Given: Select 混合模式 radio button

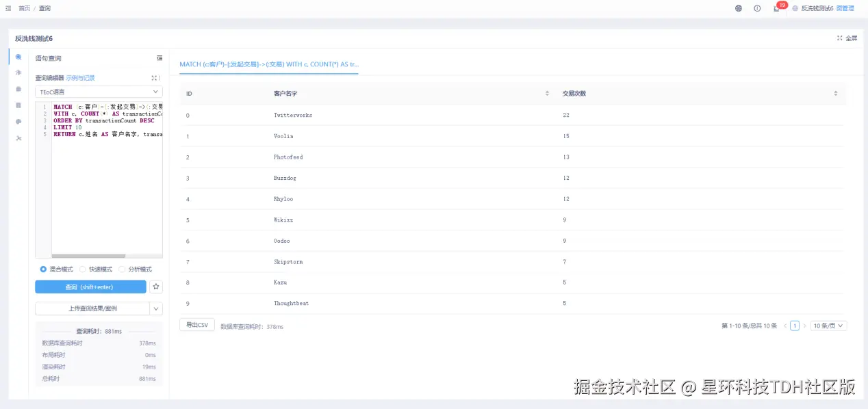Looking at the screenshot, I should pos(44,269).
